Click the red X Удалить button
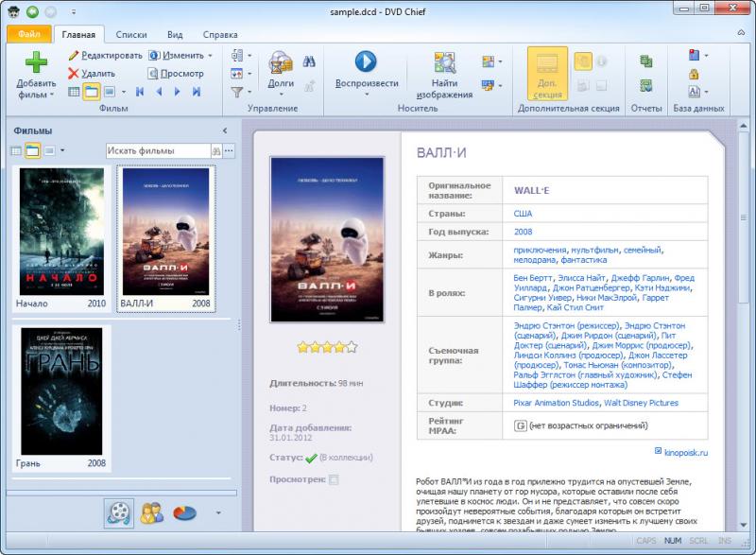Screen dimensions: 756x555 click(92, 74)
